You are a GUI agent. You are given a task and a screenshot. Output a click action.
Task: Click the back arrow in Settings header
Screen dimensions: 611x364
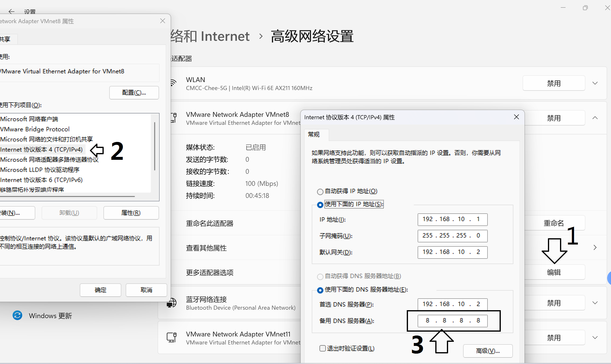(11, 11)
